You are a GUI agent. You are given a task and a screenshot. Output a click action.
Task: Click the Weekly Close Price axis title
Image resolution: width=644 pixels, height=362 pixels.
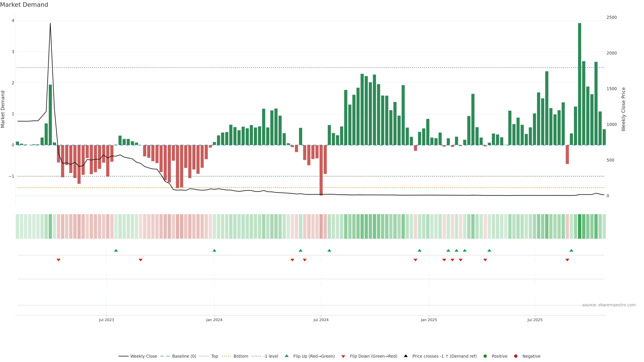624,109
